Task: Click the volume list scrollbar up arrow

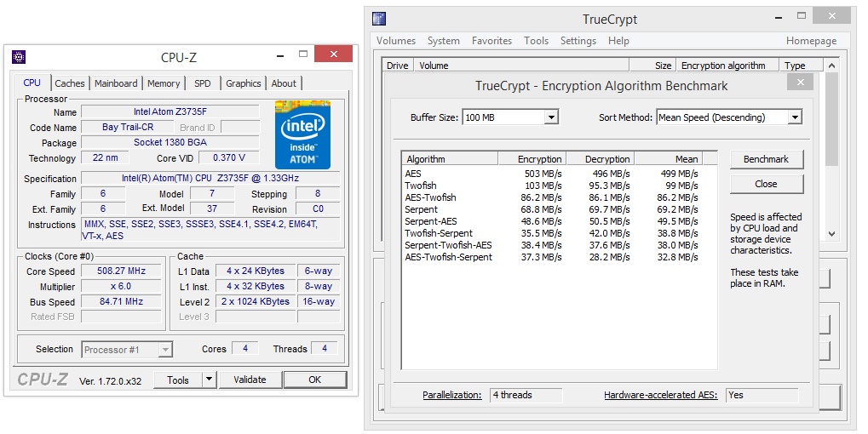Action: (x=831, y=66)
